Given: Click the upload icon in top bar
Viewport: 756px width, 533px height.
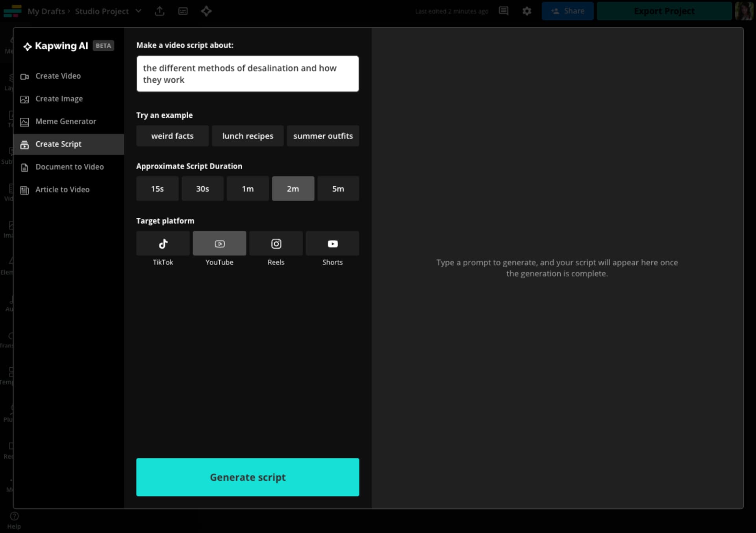Looking at the screenshot, I should click(x=159, y=11).
